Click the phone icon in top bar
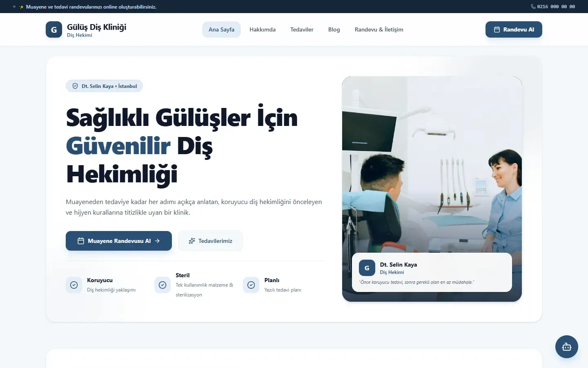The width and height of the screenshot is (588, 368). click(533, 7)
